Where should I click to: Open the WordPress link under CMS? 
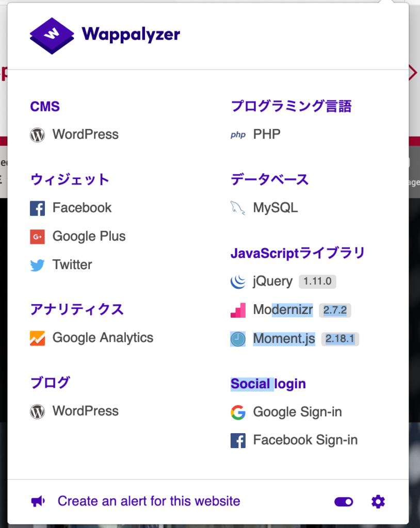(86, 135)
